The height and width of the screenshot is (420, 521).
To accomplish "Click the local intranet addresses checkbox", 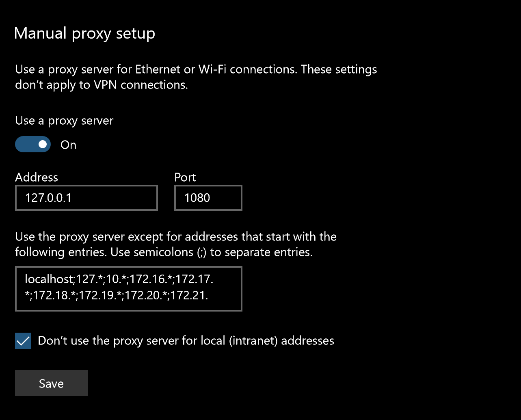I will 23,340.
